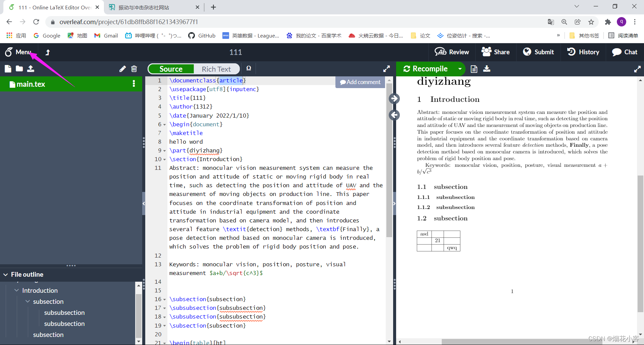644x345 pixels.
Task: Go to PDF location with right-arrow icon
Action: click(394, 98)
